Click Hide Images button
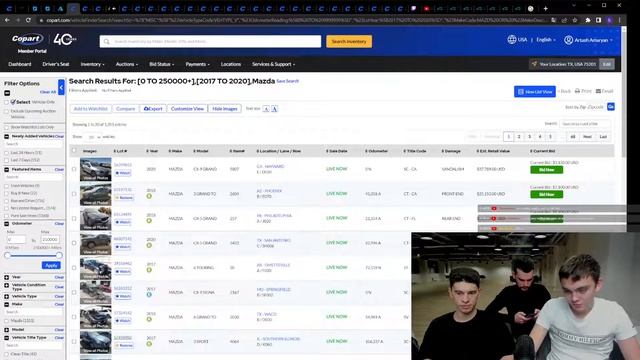The image size is (640, 360). [x=224, y=109]
